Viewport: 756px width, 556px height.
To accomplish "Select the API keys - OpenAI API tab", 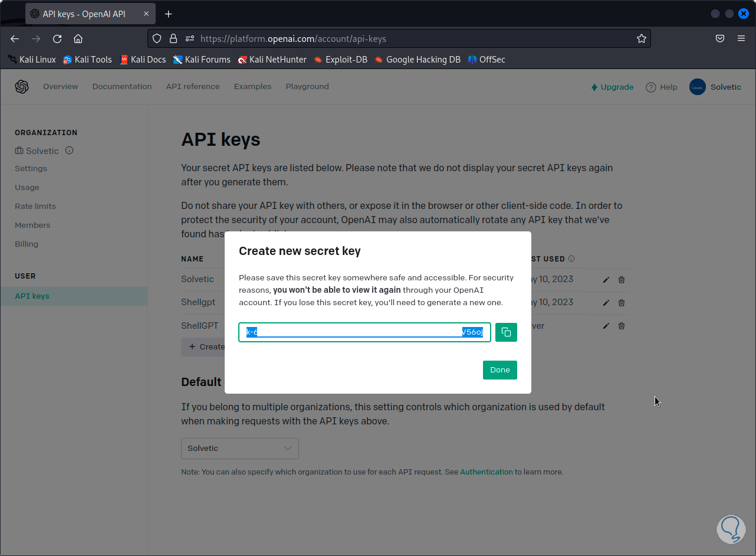I will tap(90, 14).
